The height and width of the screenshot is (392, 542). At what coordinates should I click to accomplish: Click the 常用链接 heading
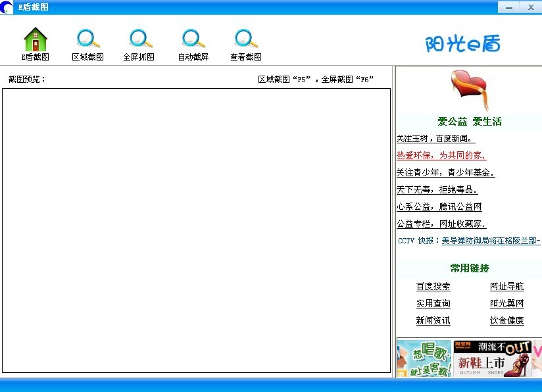click(x=470, y=268)
